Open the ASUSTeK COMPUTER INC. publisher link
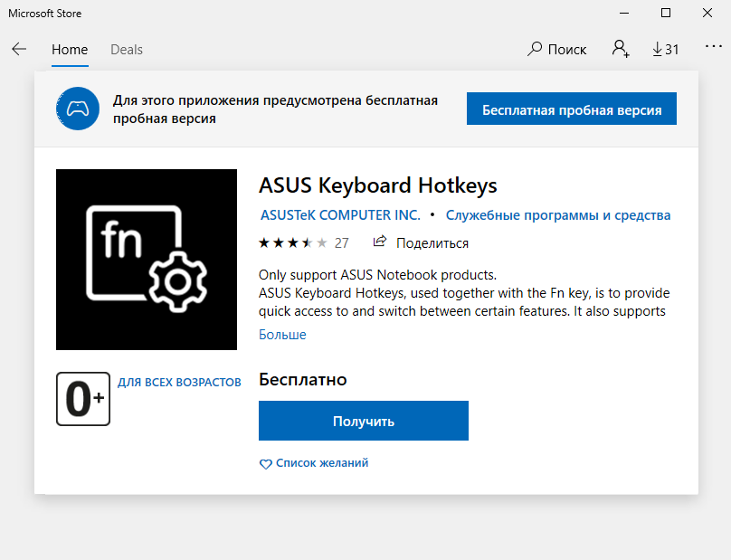 pos(340,215)
